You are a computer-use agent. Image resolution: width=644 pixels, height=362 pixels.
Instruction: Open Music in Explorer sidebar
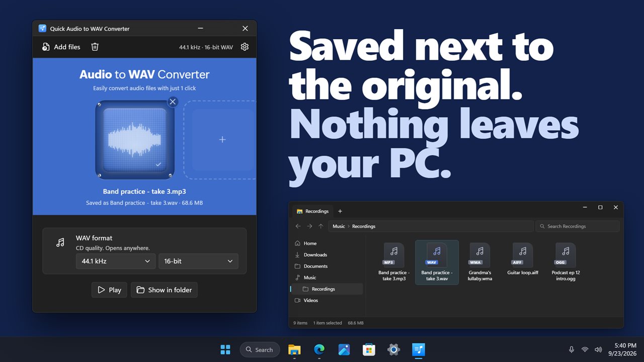tap(327, 278)
